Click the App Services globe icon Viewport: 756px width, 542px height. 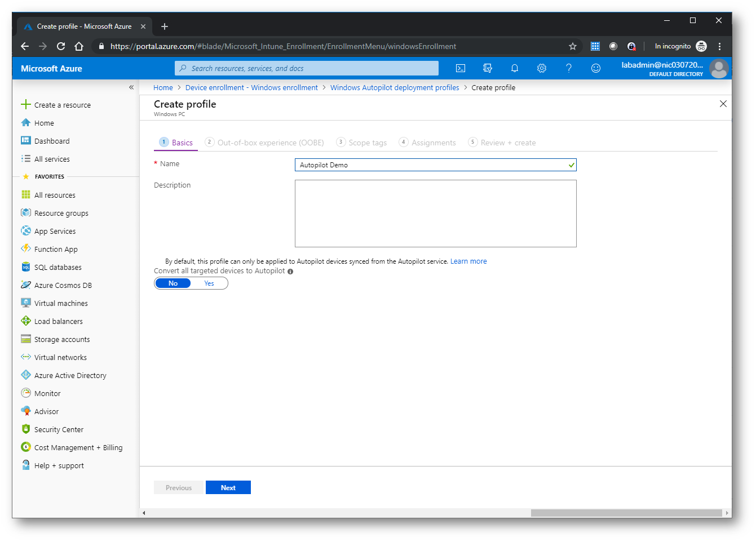[26, 230]
